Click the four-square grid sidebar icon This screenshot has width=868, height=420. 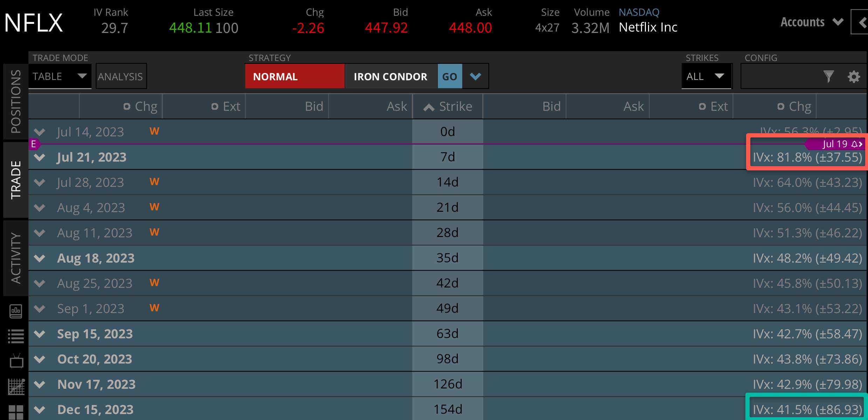(16, 412)
